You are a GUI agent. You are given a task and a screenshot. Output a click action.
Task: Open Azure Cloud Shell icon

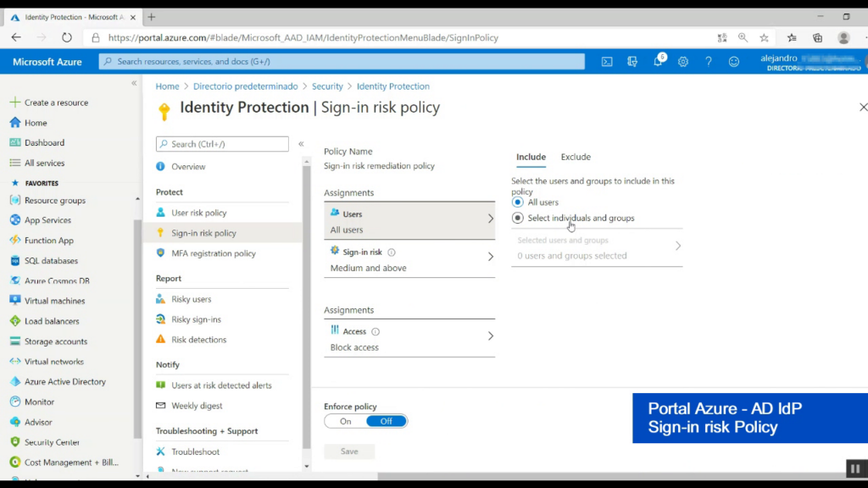[607, 61]
